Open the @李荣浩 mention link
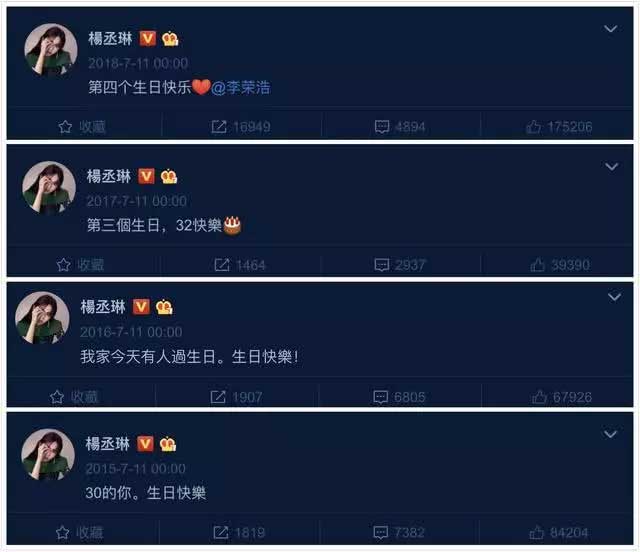Viewport: 640px width, 552px height. point(241,87)
